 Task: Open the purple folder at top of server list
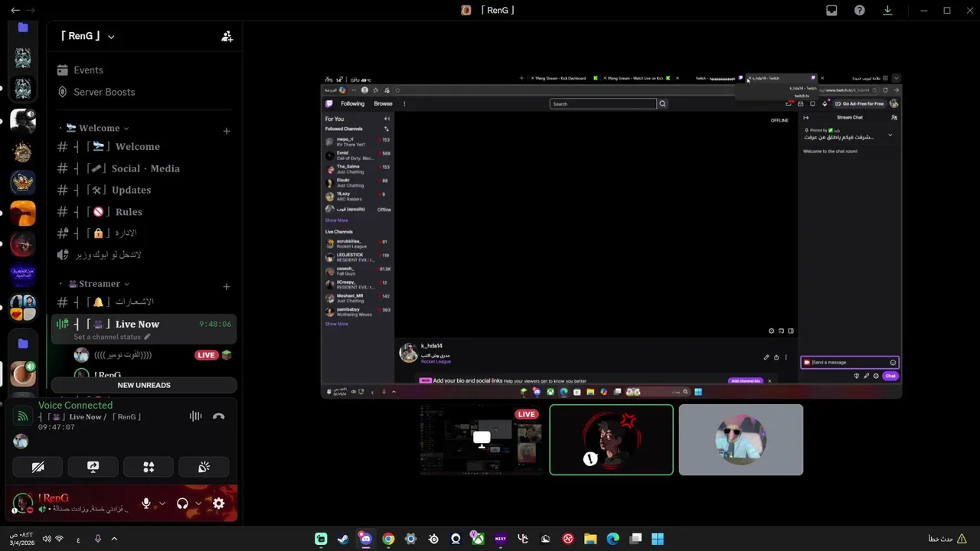[23, 28]
